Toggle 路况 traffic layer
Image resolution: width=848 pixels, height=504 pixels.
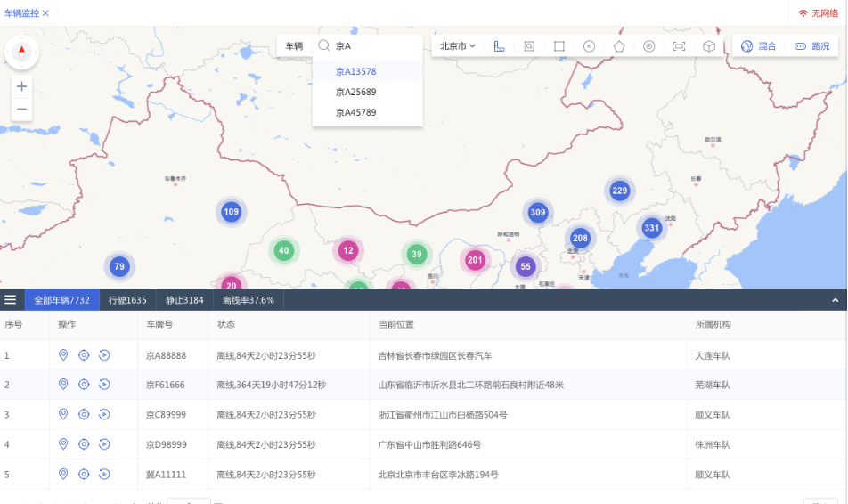coord(811,46)
